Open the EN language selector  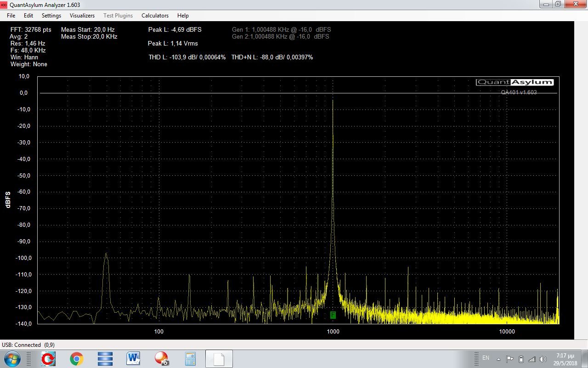486,358
